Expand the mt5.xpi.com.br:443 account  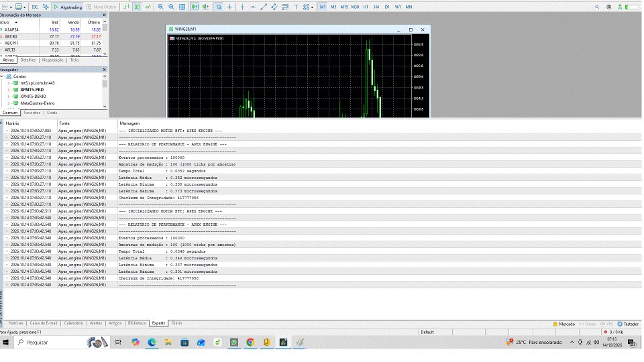9,83
